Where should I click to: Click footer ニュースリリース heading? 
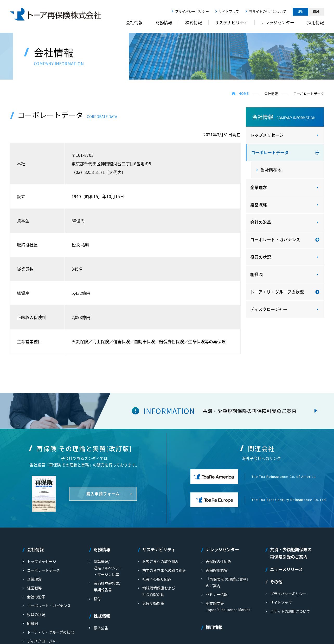(286, 569)
